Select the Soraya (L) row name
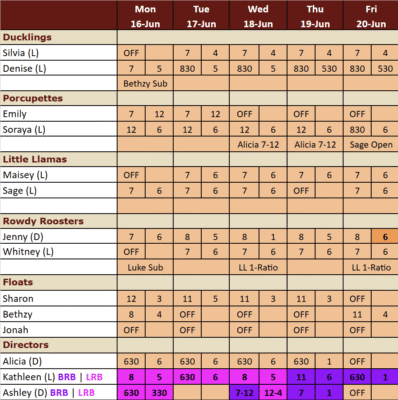 click(x=24, y=130)
